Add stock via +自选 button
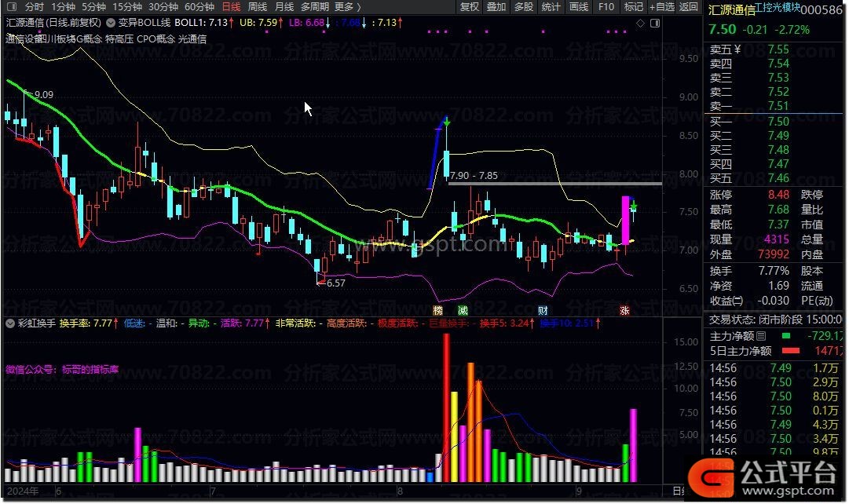Screen dimensions: 849x504 [661, 7]
